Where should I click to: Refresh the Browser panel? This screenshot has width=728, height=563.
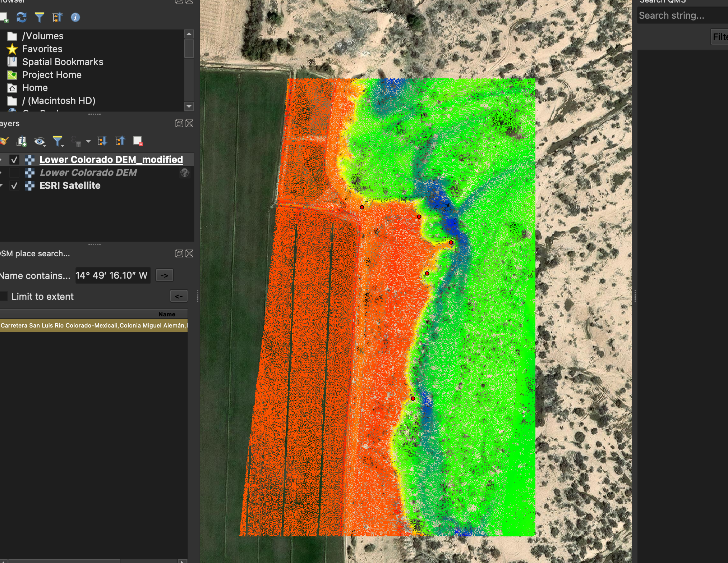coord(22,17)
